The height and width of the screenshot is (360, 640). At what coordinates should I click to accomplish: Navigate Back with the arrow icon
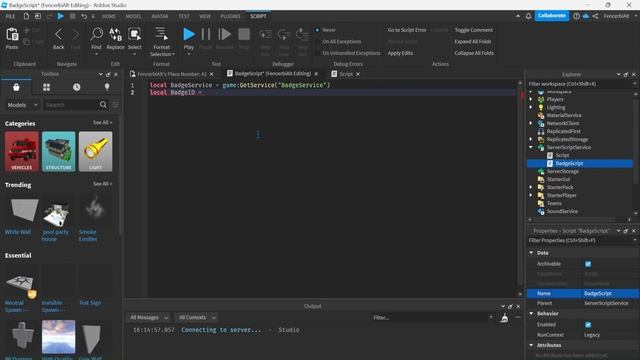[x=58, y=34]
